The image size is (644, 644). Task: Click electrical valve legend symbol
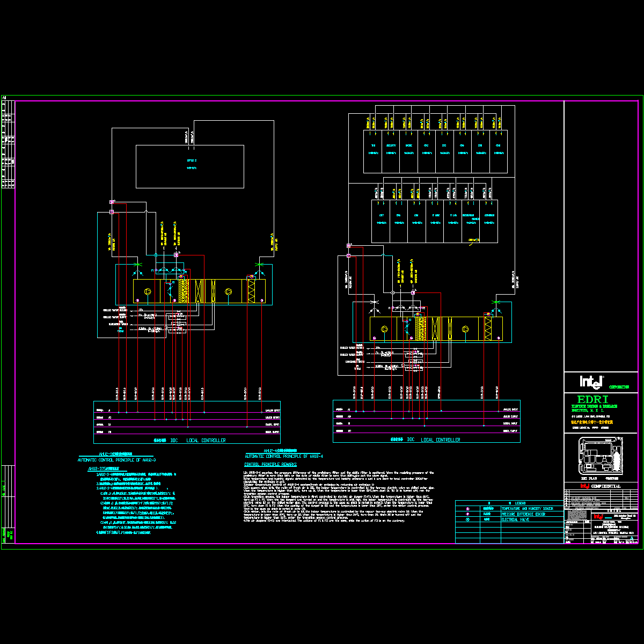tap(467, 520)
